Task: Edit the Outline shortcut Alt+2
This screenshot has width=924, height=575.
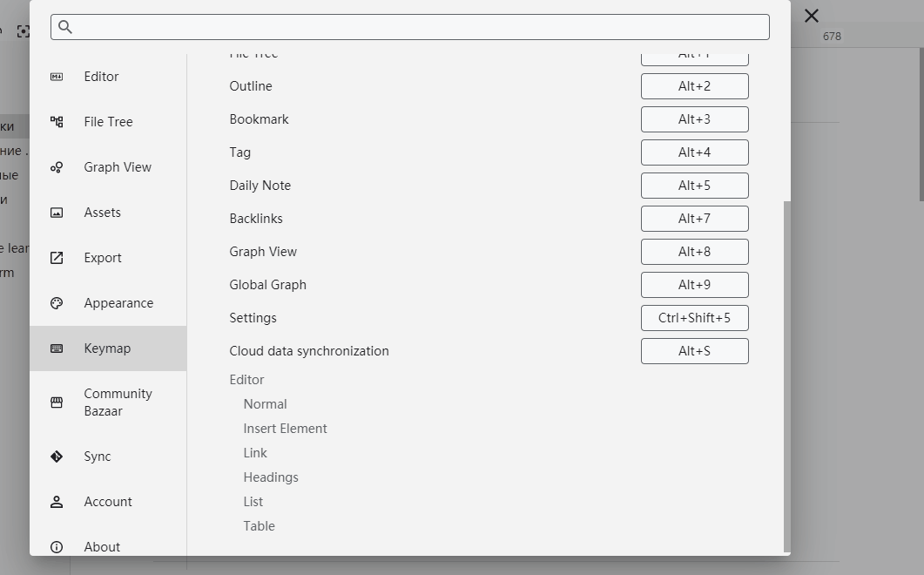Action: pyautogui.click(x=695, y=86)
